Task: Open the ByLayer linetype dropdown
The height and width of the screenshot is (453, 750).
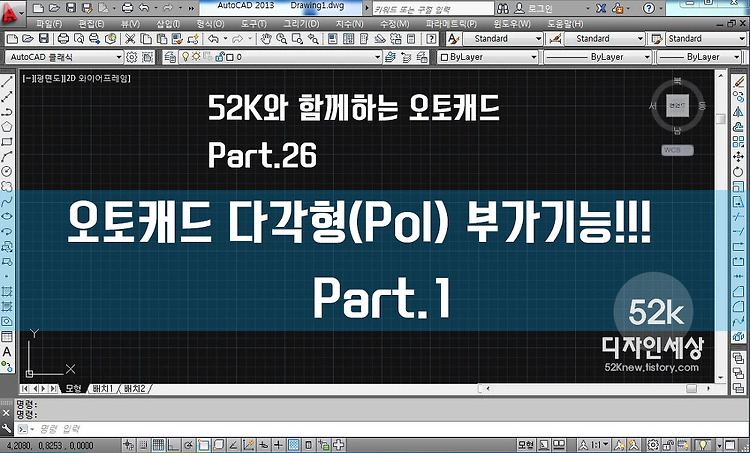Action: (597, 57)
